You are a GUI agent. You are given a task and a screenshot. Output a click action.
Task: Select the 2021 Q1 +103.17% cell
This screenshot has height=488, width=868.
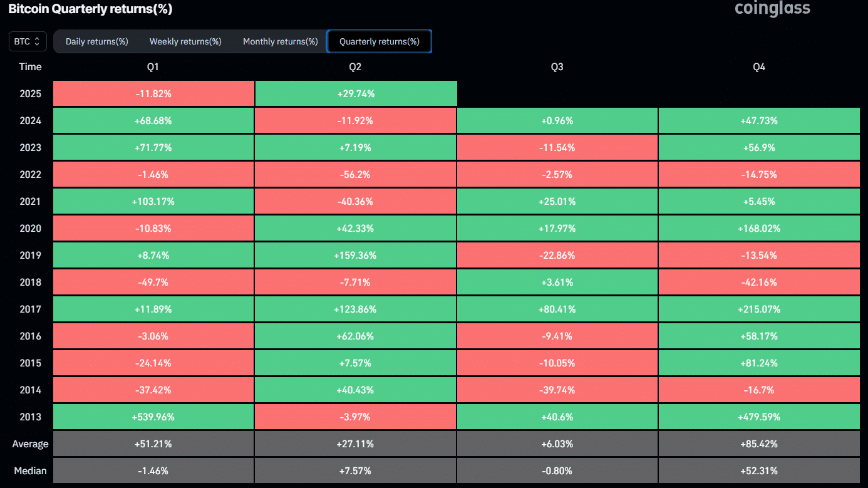click(x=153, y=201)
